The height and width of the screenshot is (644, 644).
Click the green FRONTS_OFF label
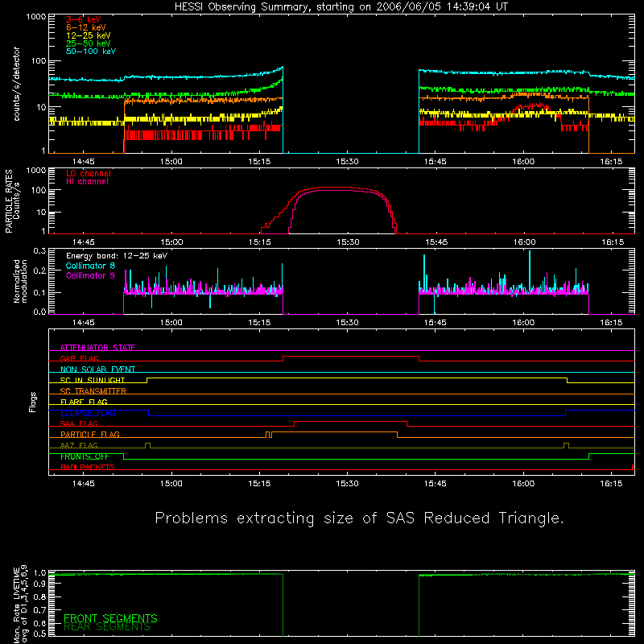[85, 456]
